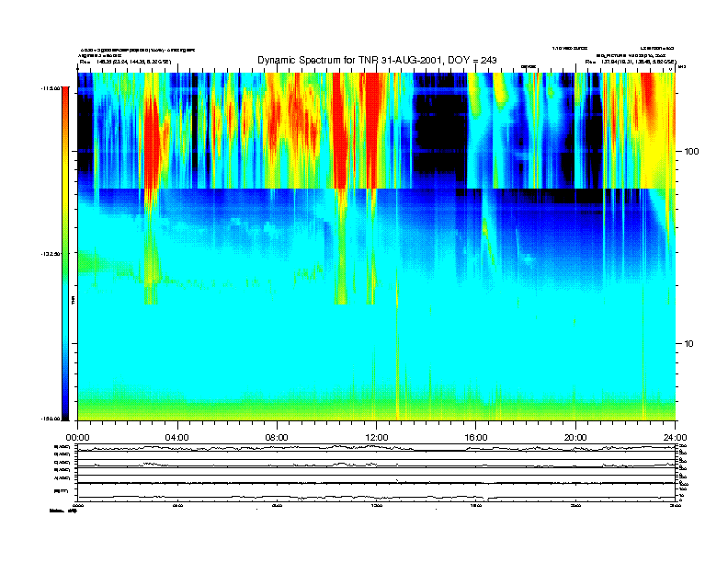Click the 00:00 time axis label
728x563 pixels.
[x=77, y=438]
